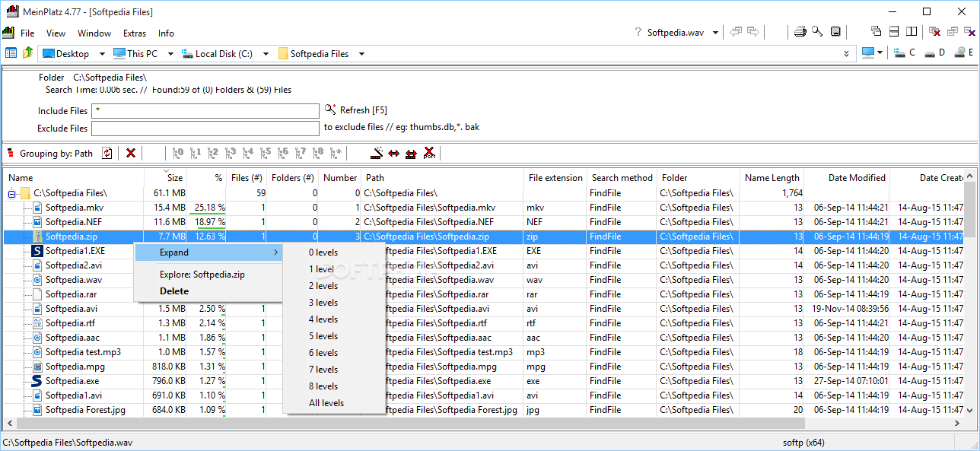This screenshot has height=451, width=980.
Task: Click the MeinPlatz app icon in menu bar
Action: pyautogui.click(x=8, y=33)
